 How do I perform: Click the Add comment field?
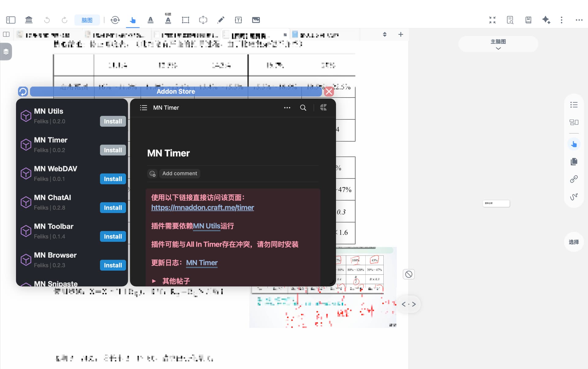pyautogui.click(x=179, y=173)
